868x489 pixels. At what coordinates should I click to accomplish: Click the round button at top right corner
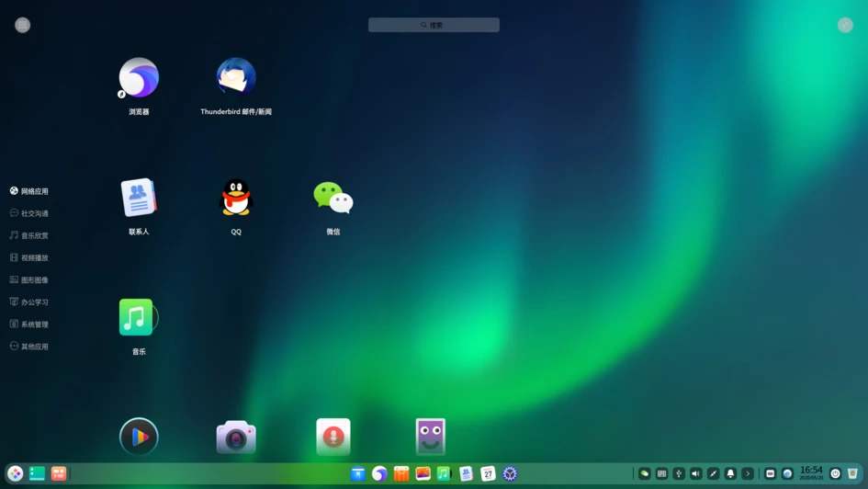pos(845,25)
